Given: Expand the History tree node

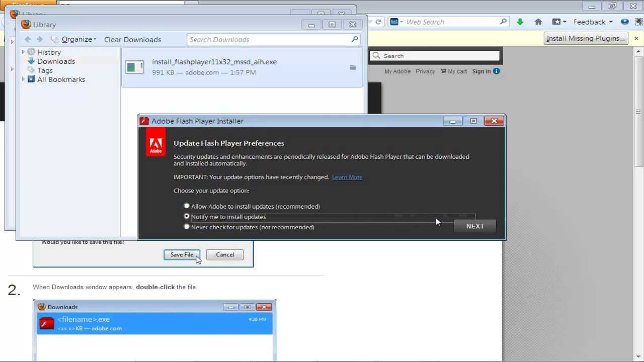Looking at the screenshot, I should tap(23, 52).
